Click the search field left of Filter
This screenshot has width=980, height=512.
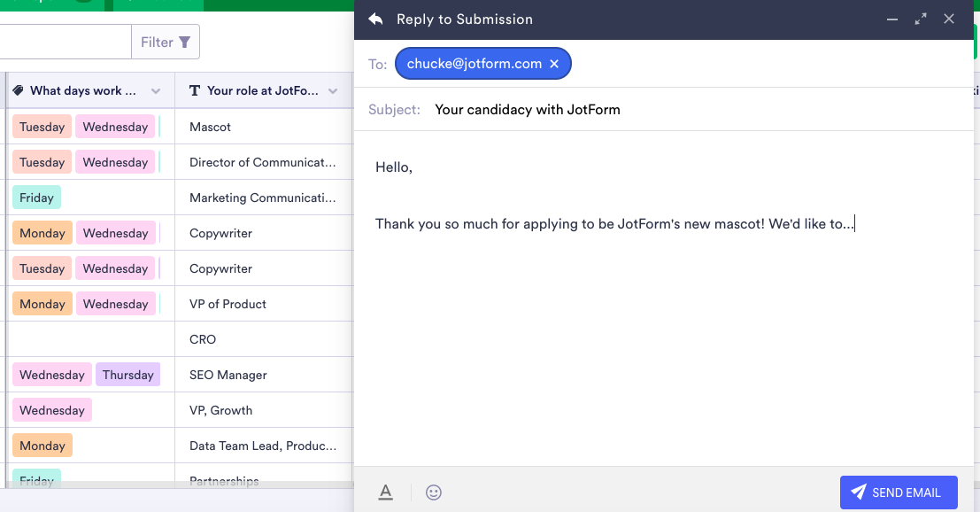coord(62,42)
